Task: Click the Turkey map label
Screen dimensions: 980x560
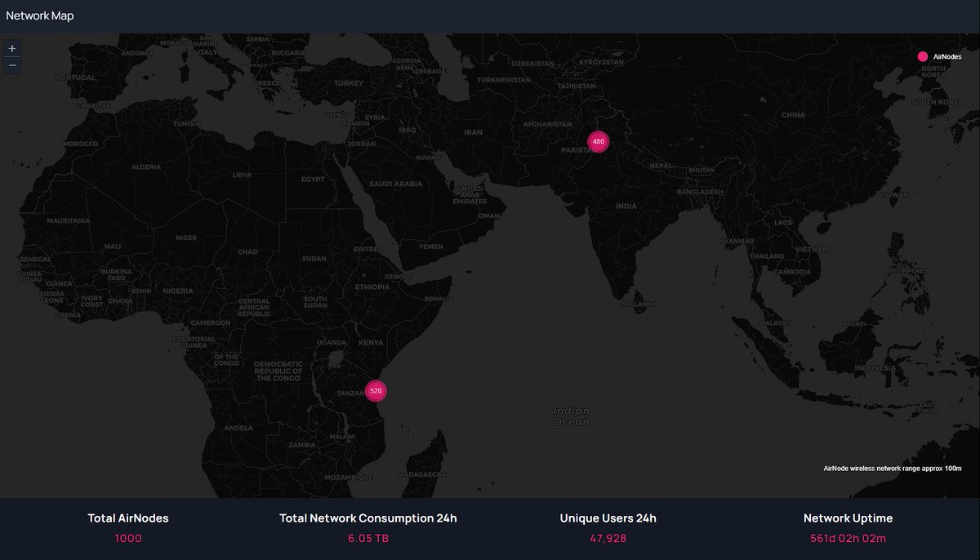Action: 349,83
